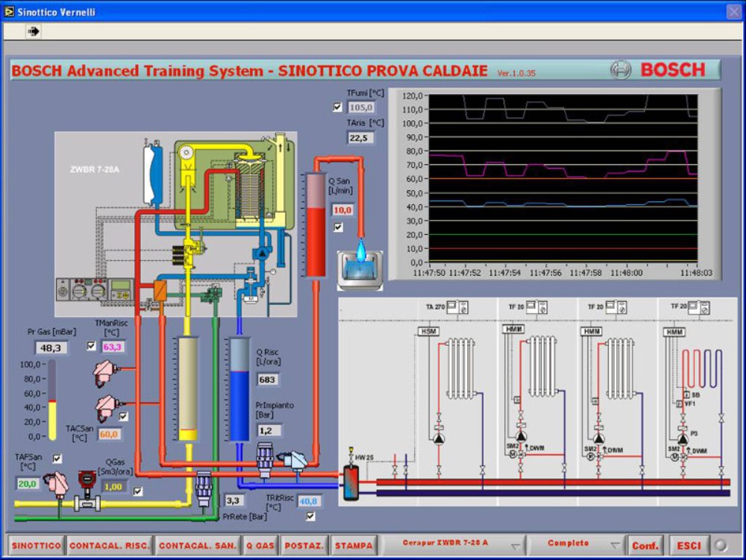Click the LabVIEW run arrow in the toolbar
The width and height of the screenshot is (746, 560).
(x=34, y=31)
